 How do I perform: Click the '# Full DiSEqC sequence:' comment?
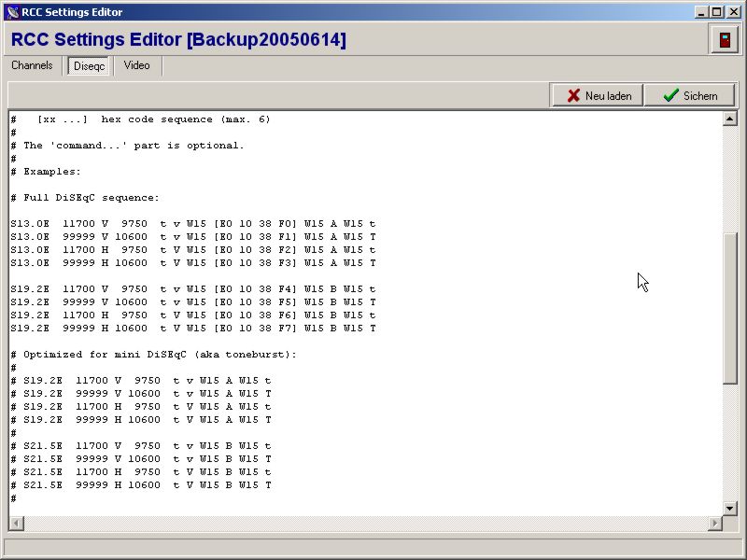(85, 198)
